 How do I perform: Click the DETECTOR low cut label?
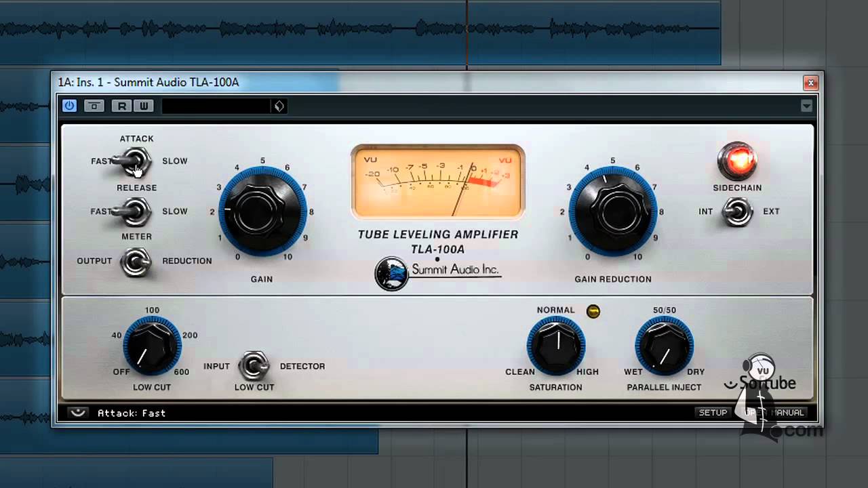302,366
